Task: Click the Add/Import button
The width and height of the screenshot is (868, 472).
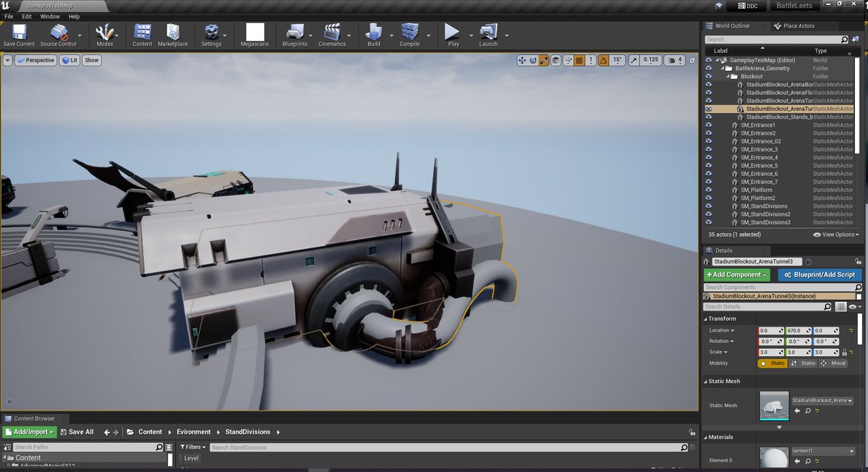Action: 30,432
